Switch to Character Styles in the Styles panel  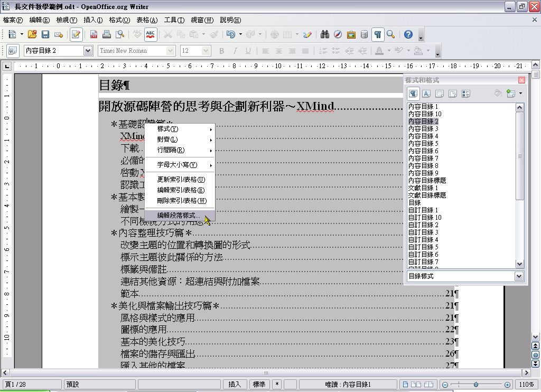tap(426, 94)
